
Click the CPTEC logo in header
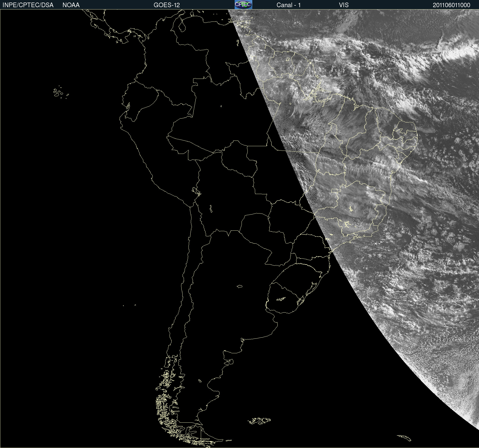pyautogui.click(x=243, y=5)
